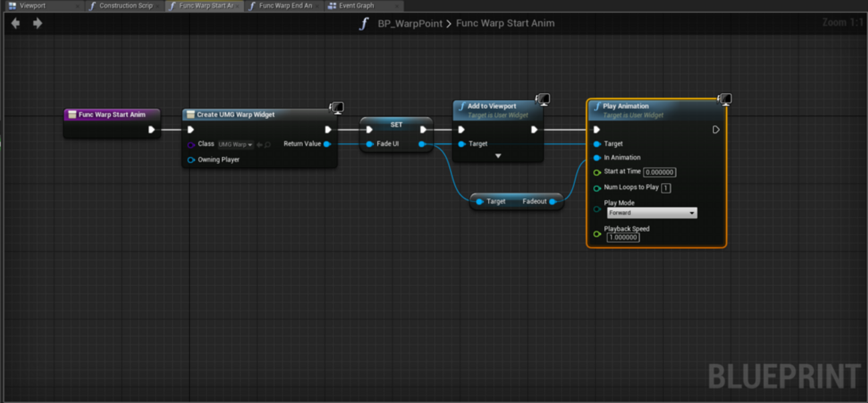868x403 pixels.
Task: Click the Play Animation output execution pin
Action: pyautogui.click(x=716, y=130)
